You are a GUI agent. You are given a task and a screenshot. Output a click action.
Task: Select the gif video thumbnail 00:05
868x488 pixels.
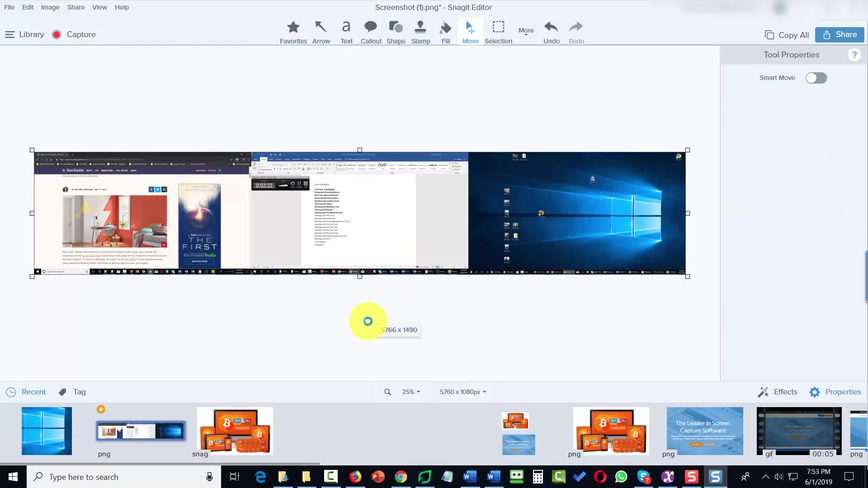pos(799,431)
